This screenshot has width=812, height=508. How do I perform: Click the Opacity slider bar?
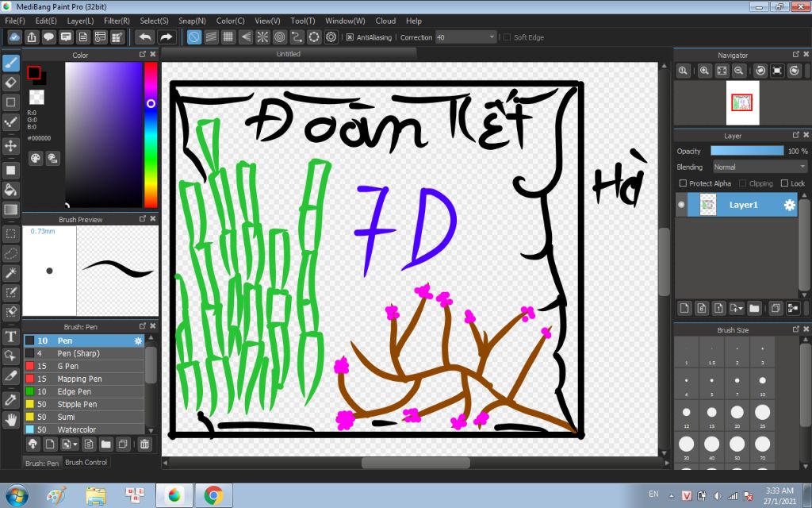point(747,151)
